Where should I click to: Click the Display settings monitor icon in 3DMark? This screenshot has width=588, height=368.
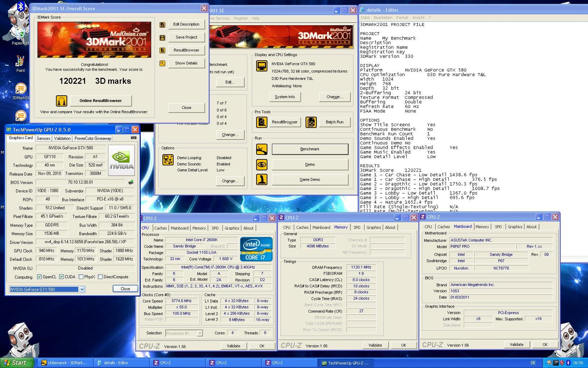(262, 66)
